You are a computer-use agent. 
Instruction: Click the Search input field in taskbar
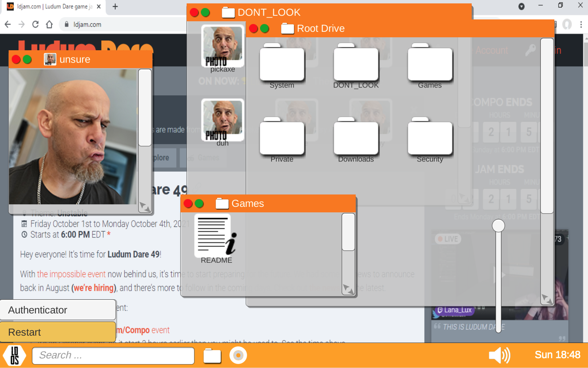pyautogui.click(x=113, y=355)
